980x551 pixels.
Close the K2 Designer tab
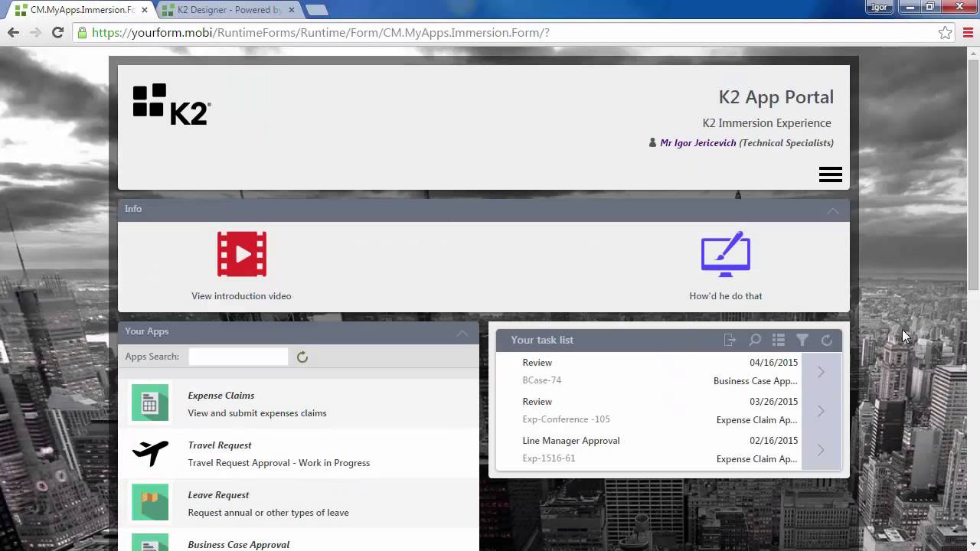[291, 10]
